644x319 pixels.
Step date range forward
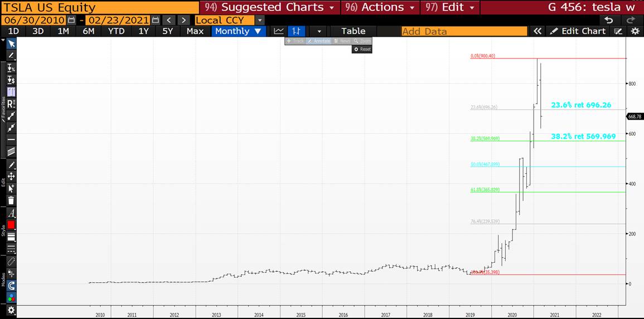(183, 20)
